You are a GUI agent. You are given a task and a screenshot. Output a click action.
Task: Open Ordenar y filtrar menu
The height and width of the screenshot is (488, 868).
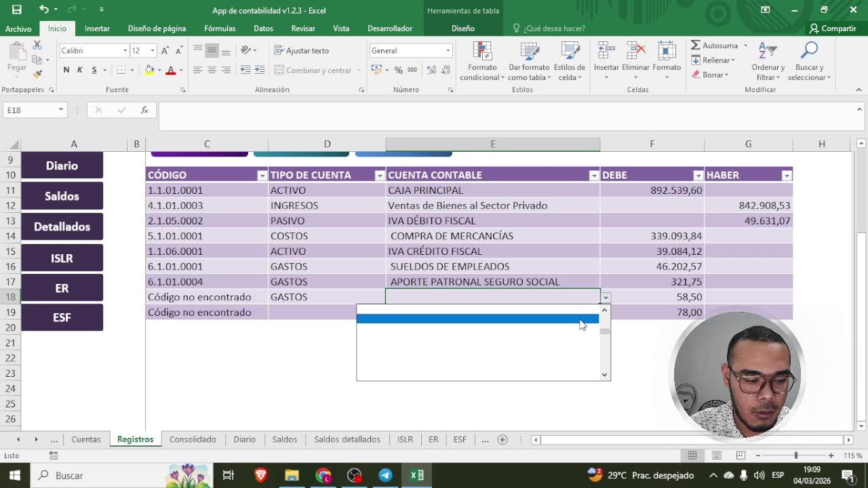point(768,61)
